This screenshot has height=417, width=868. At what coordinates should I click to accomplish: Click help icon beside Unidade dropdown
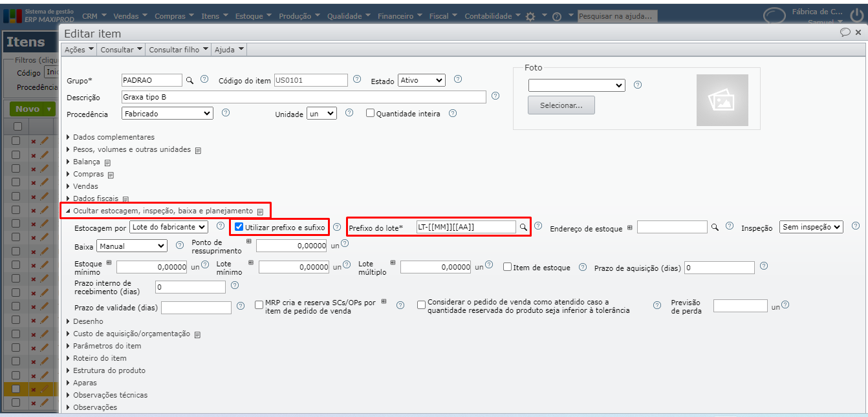coord(349,112)
